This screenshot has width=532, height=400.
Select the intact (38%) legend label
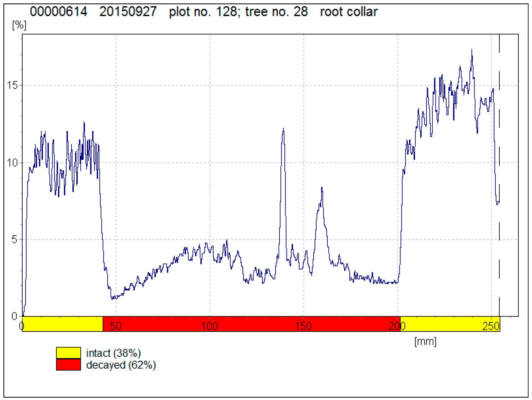coord(113,353)
